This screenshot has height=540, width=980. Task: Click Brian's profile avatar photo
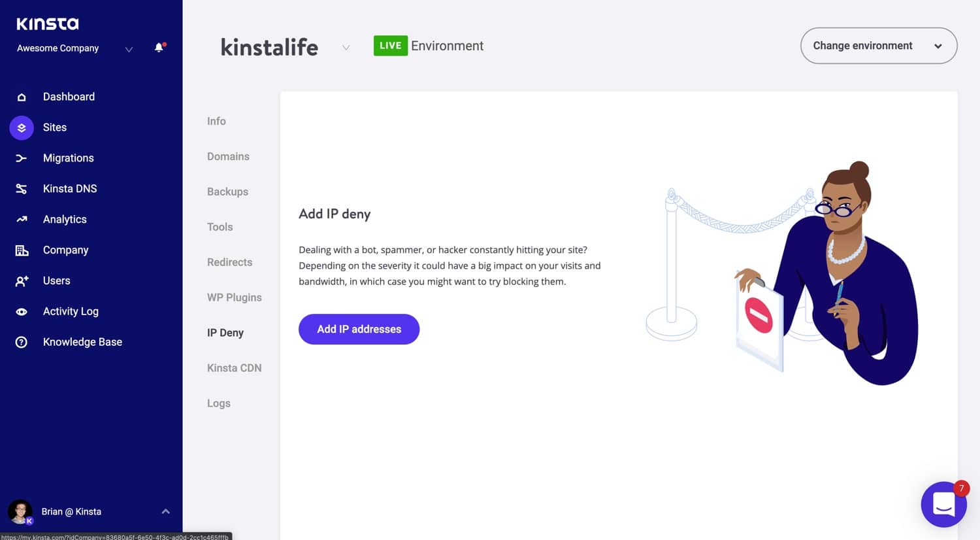(x=20, y=510)
